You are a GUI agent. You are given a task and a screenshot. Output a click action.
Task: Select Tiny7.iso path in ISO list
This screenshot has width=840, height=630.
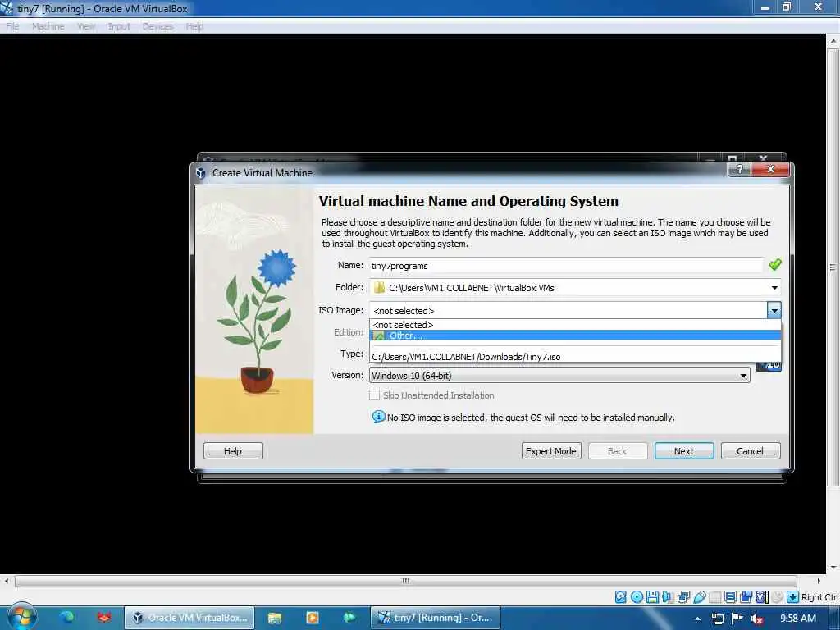tap(575, 357)
